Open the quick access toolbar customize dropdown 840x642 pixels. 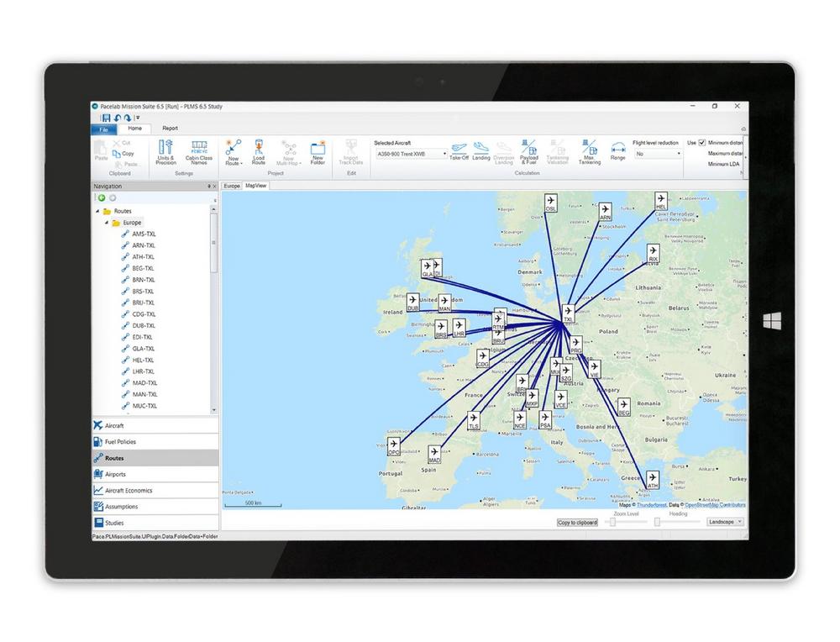coord(138,118)
